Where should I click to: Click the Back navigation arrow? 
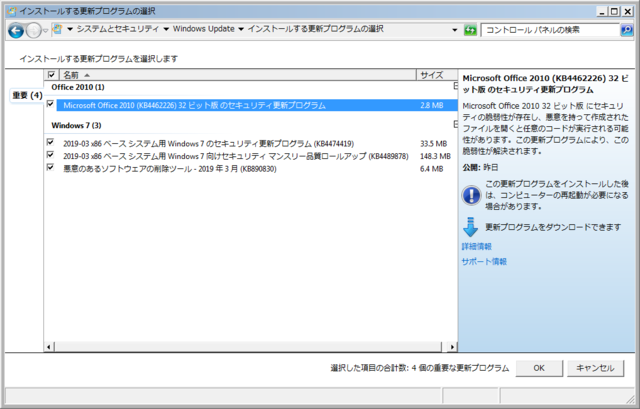(x=16, y=30)
